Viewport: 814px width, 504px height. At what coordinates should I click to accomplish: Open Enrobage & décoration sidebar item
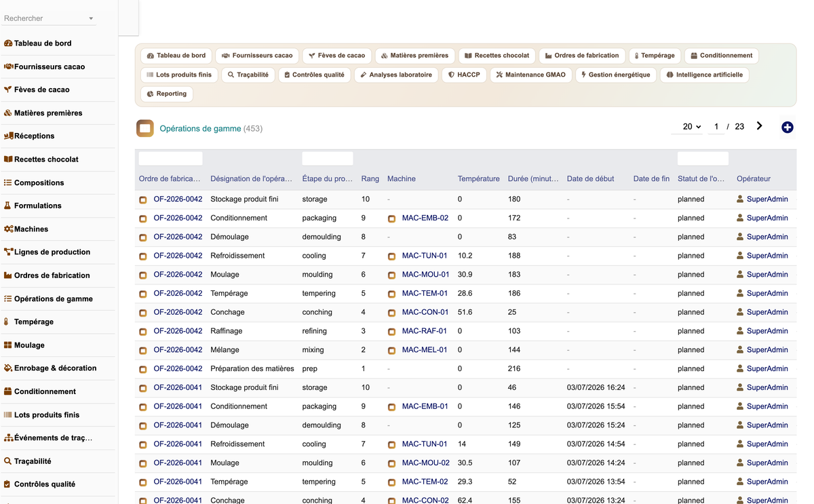point(50,368)
